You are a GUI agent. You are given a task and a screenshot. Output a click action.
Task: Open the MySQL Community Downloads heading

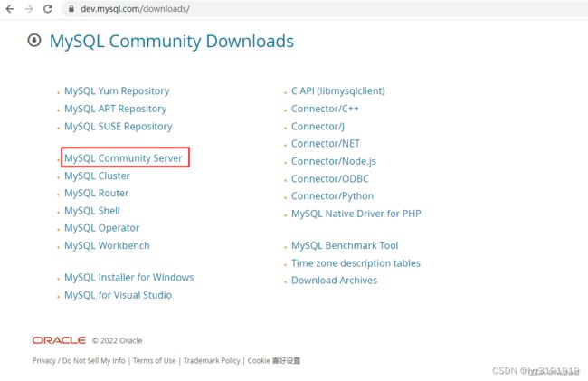click(x=171, y=42)
